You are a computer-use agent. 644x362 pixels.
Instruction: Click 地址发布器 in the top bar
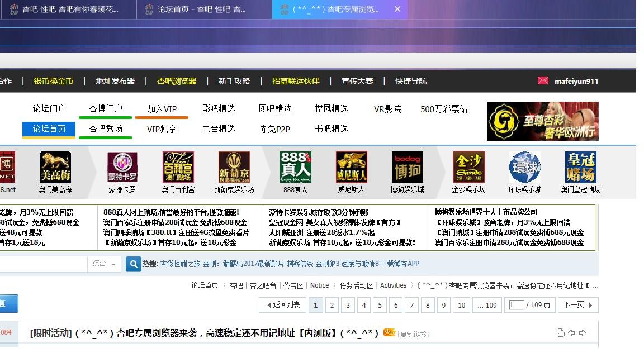point(115,81)
